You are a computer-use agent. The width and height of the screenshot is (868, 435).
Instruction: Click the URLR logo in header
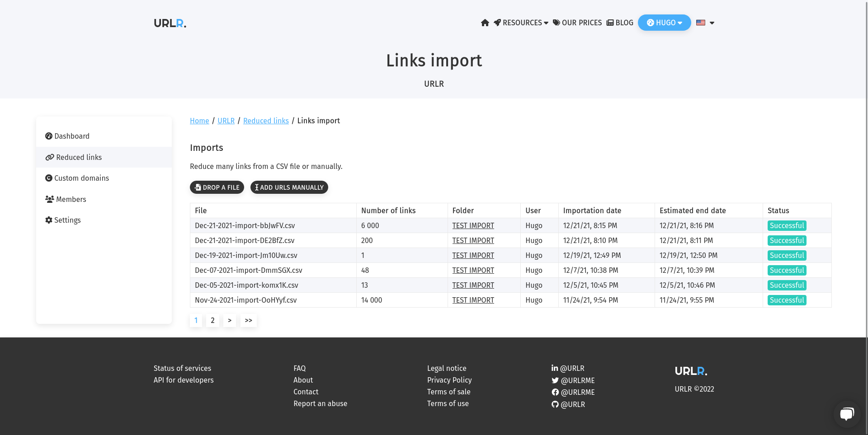(x=170, y=23)
